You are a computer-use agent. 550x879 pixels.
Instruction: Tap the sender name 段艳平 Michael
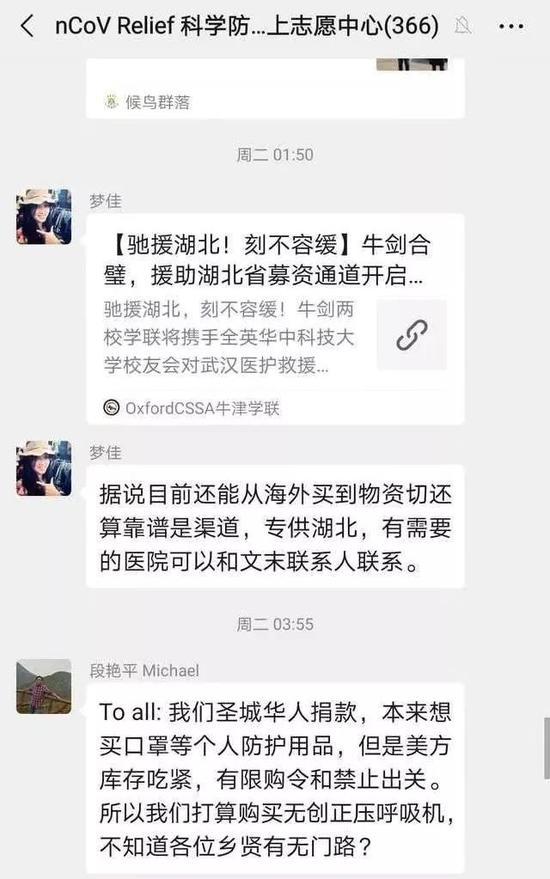coord(144,670)
